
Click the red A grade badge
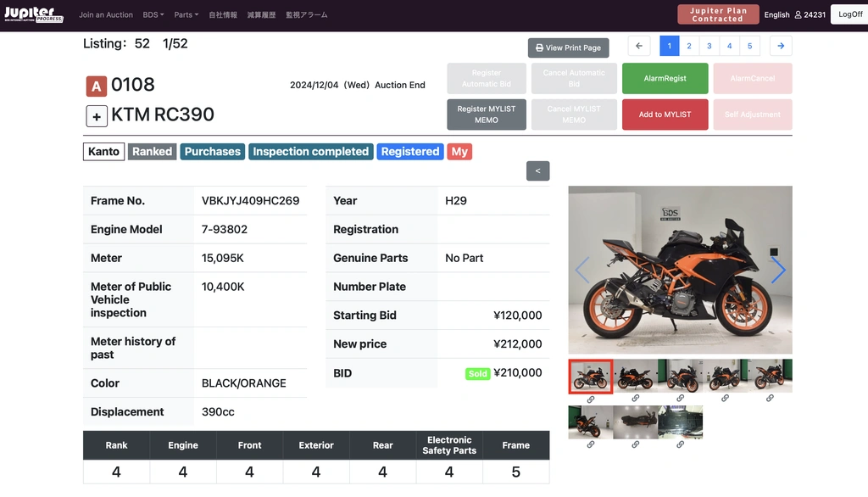(97, 86)
